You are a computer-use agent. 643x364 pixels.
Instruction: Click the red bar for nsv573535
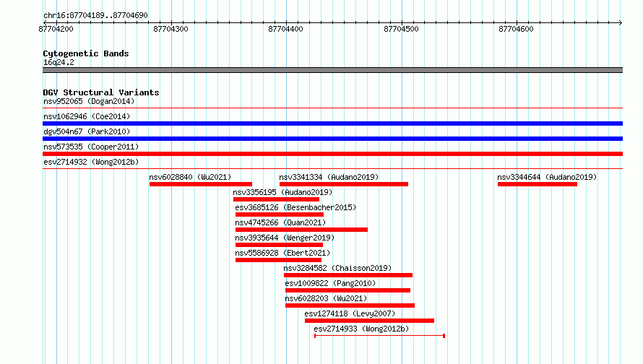pos(332,154)
